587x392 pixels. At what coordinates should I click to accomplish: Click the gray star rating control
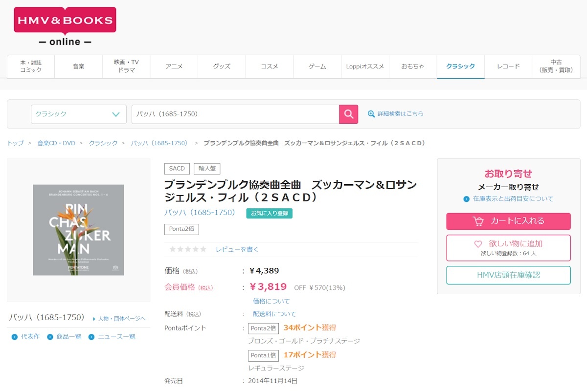(187, 249)
